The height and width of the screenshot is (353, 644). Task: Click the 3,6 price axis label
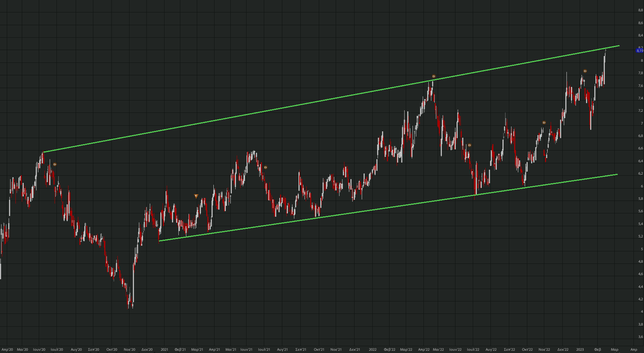coord(641,337)
